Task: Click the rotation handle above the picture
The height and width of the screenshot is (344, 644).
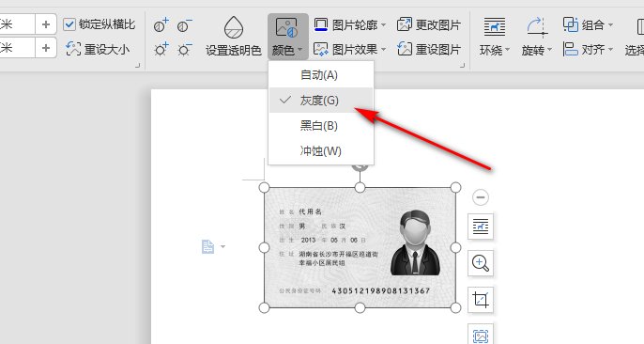Action: [360, 166]
